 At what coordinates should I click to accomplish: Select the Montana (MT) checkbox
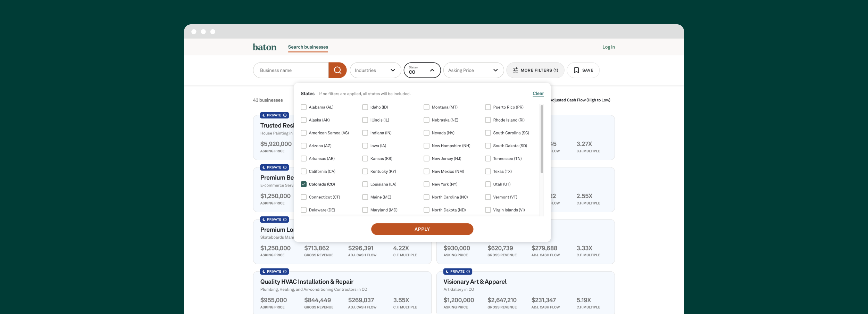click(427, 107)
